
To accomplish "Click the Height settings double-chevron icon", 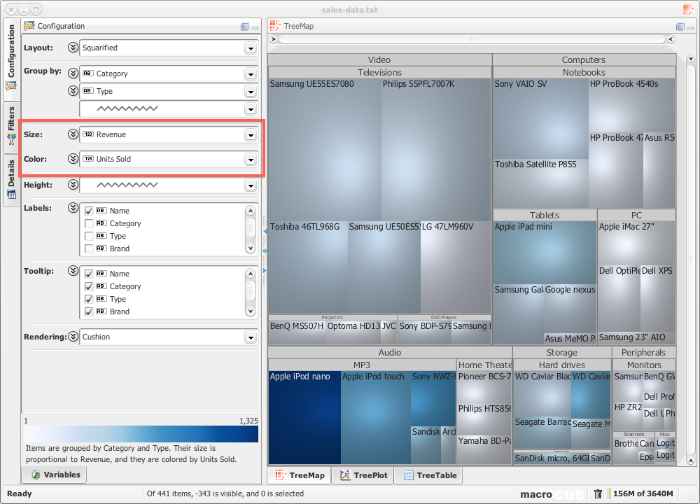I will [x=72, y=185].
